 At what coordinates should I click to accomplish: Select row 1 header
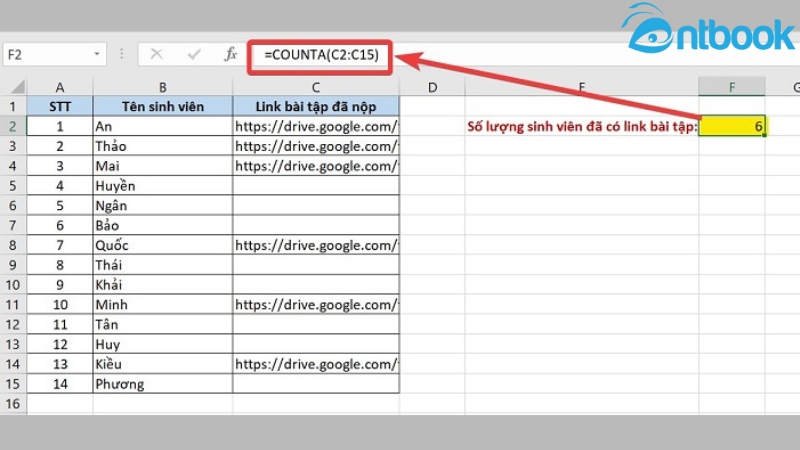coord(13,107)
